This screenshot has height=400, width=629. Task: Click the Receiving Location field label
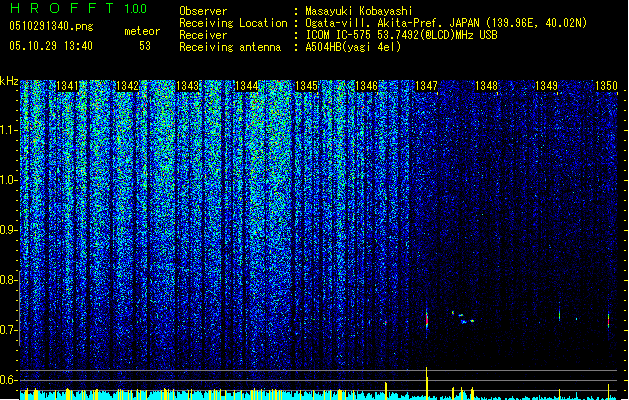pos(233,23)
